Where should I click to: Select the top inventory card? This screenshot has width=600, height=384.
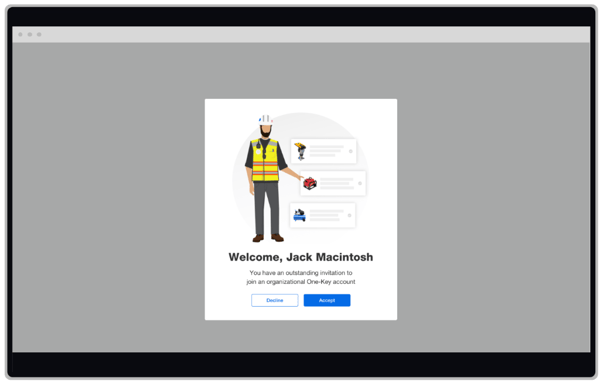[x=324, y=151]
